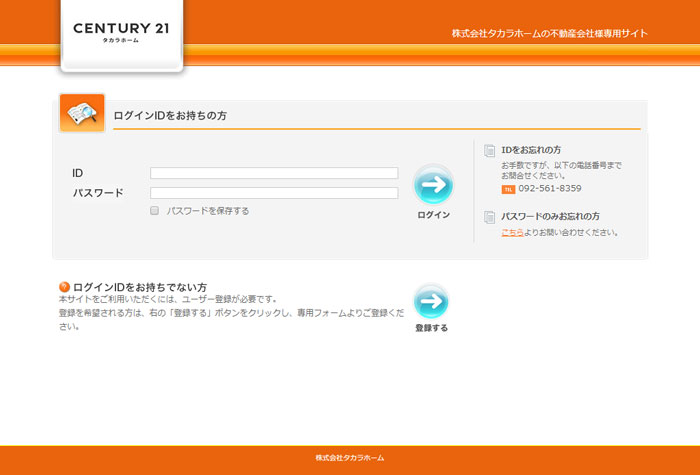Click the sentence 本サイトをご利用いただくには、ユーザー登録が必要です。
This screenshot has width=700, height=475.
[168, 299]
